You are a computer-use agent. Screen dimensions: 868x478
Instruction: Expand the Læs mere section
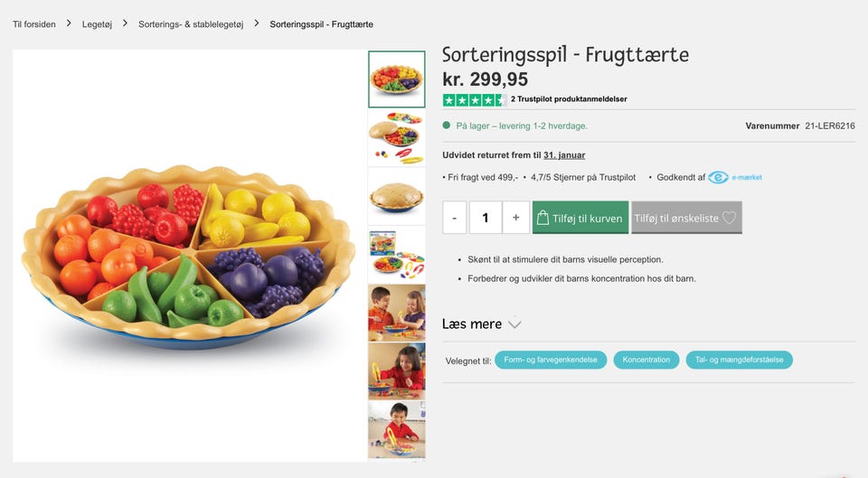(x=482, y=323)
